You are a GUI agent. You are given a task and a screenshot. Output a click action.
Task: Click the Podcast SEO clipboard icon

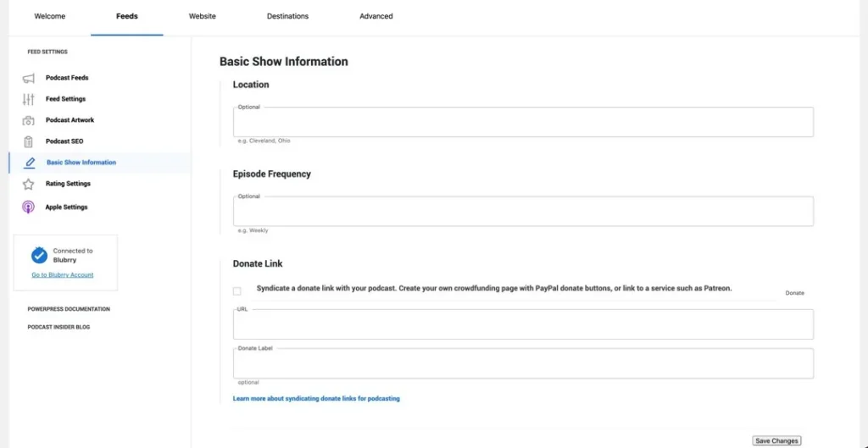point(28,141)
